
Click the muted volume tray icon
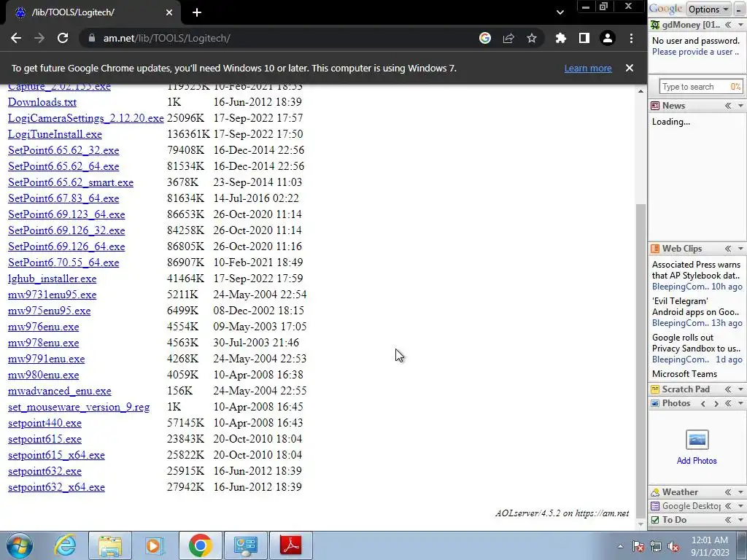coord(674,546)
